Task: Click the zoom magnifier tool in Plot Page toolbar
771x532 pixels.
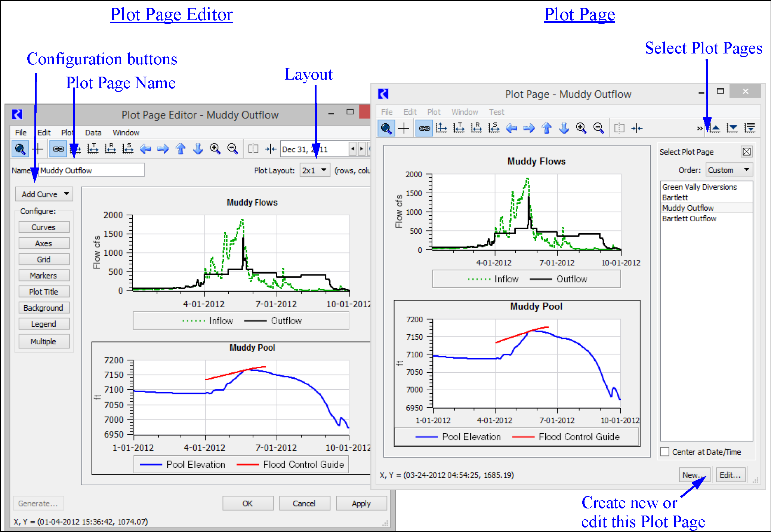Action: click(386, 129)
